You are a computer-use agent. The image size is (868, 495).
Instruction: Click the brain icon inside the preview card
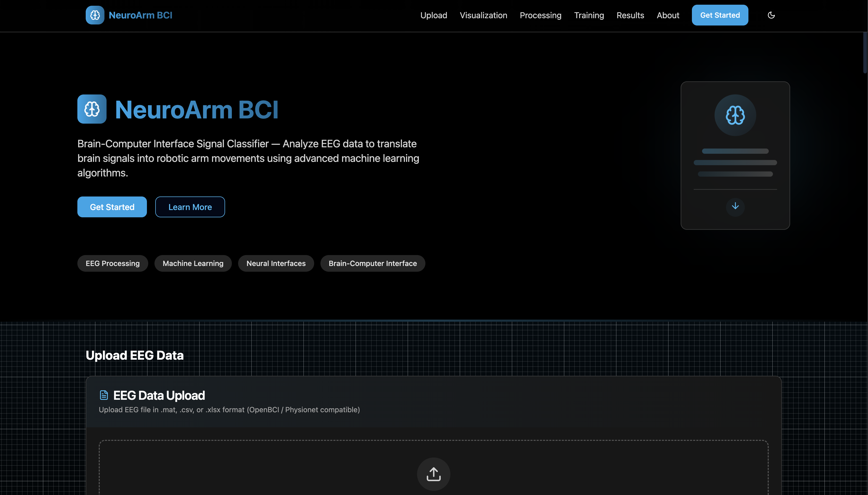(735, 115)
